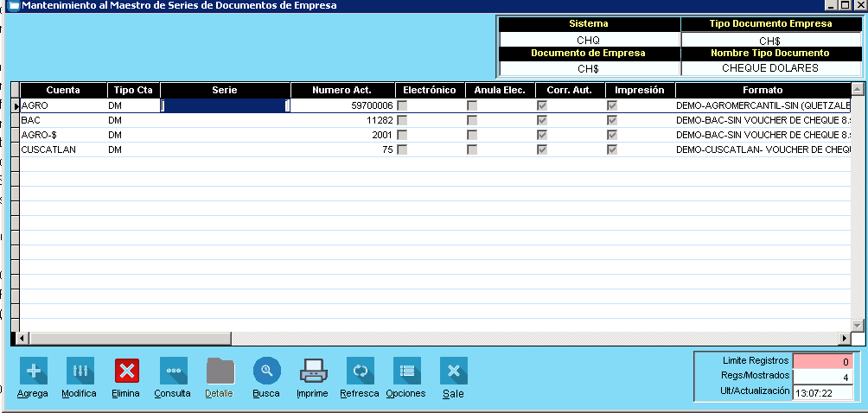Image resolution: width=868 pixels, height=413 pixels.
Task: Toggle Impresión checkbox for AGRO-$ row
Action: coord(612,135)
